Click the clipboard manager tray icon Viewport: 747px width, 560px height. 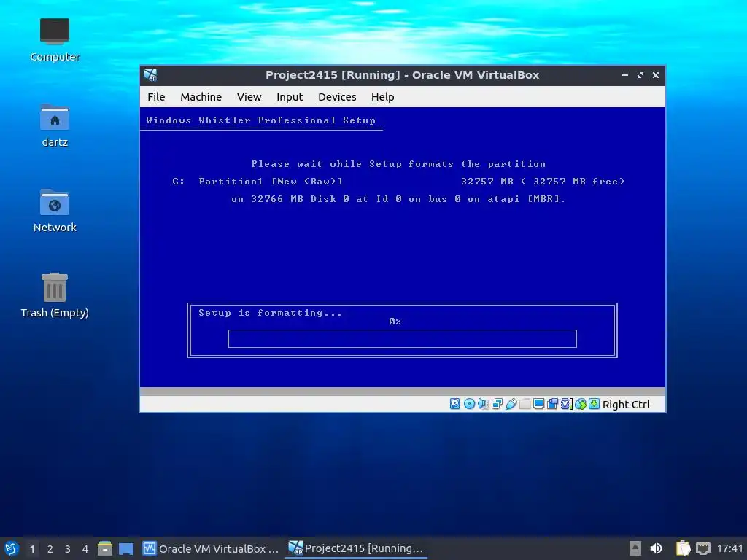point(683,548)
